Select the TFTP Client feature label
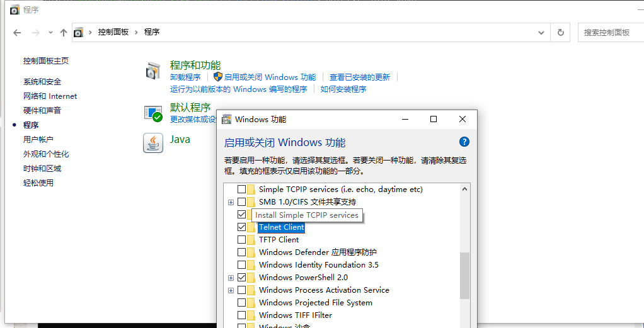Viewport: 644px width, 328px height. coord(279,239)
